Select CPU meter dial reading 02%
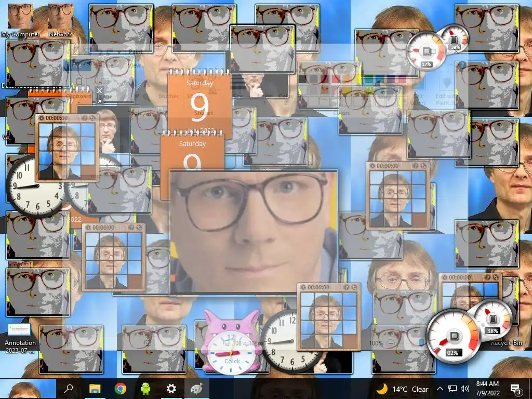 coord(453,337)
